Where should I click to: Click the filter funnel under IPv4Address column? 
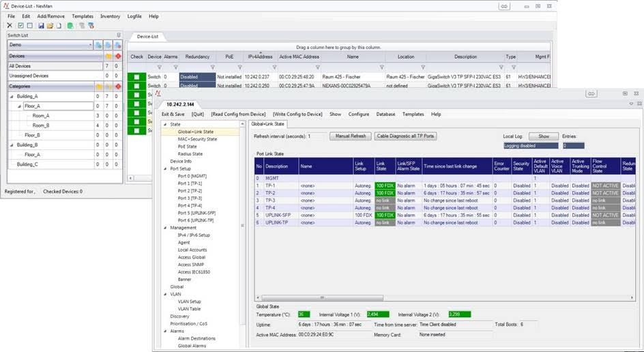(274, 67)
